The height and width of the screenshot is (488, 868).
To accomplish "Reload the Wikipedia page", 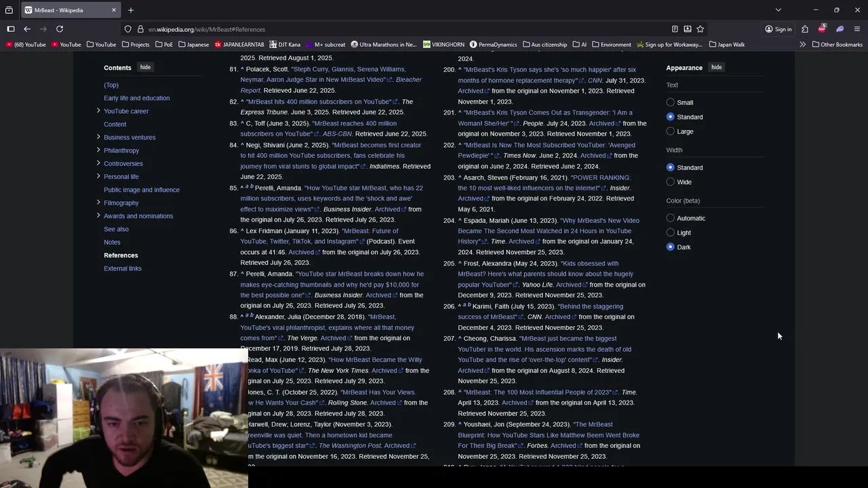I will (60, 29).
